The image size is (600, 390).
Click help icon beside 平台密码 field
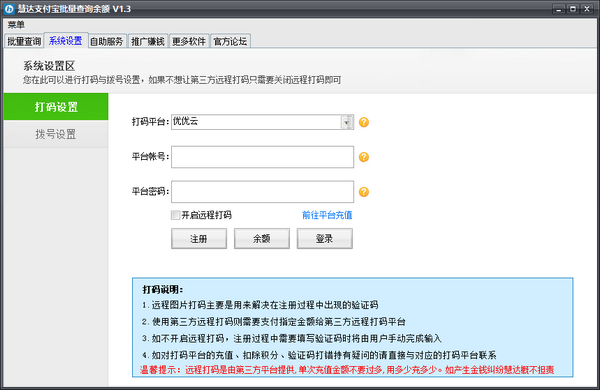[364, 192]
